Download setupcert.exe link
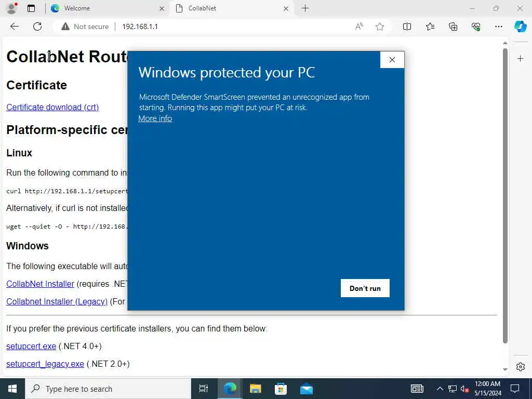 31,347
